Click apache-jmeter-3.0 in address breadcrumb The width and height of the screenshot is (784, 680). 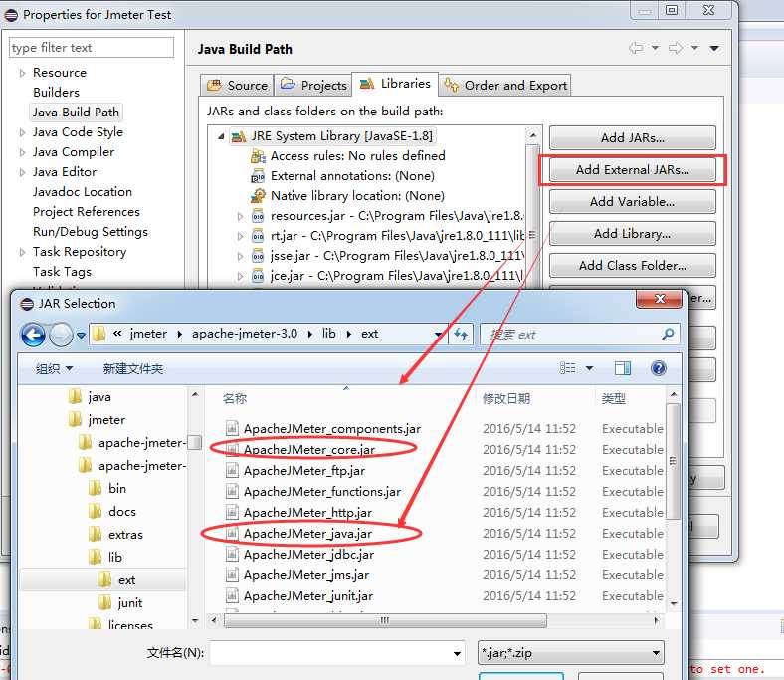[x=245, y=334]
